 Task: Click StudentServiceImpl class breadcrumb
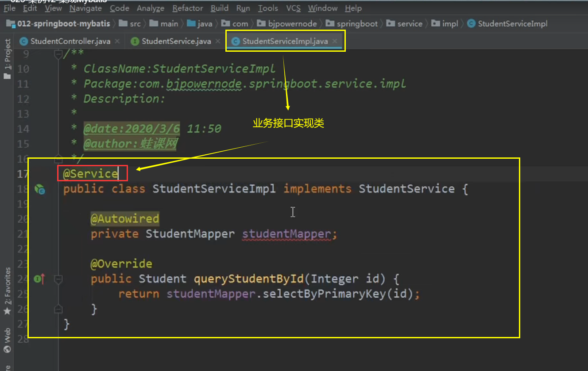point(507,24)
